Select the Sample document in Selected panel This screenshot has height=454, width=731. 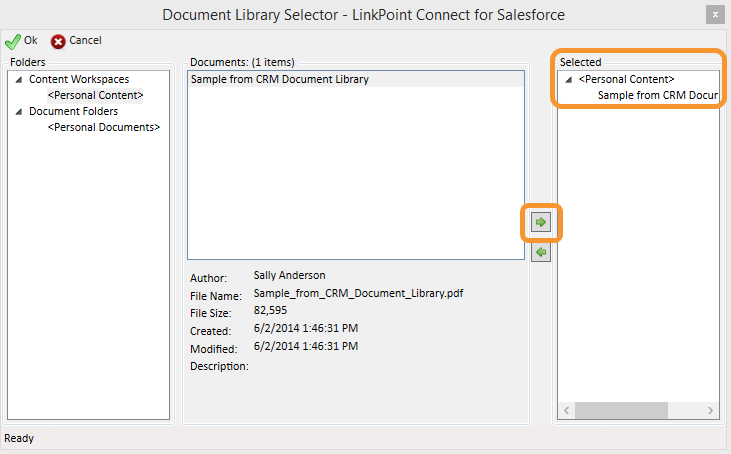(658, 95)
